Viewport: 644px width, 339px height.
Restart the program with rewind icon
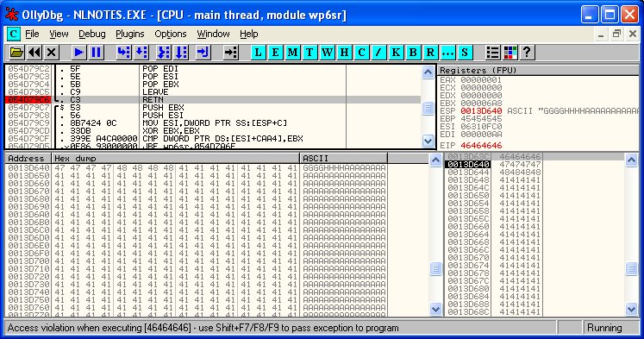pos(34,52)
